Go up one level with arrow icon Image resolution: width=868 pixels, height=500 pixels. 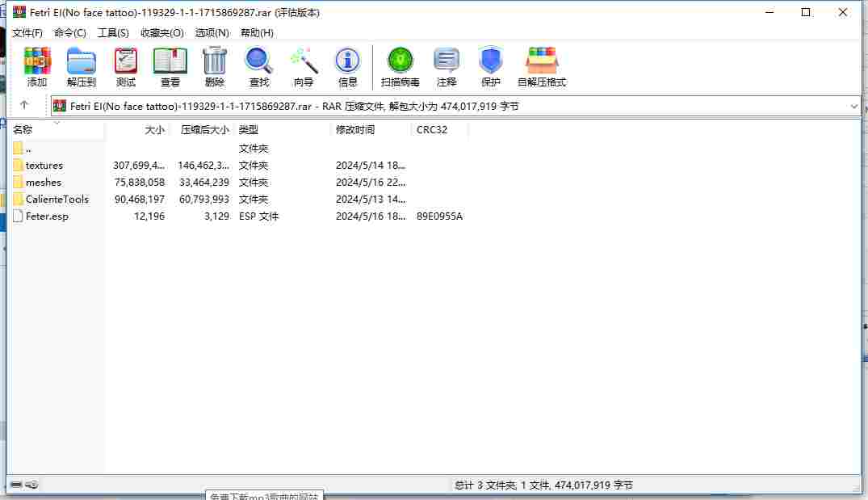coord(23,105)
